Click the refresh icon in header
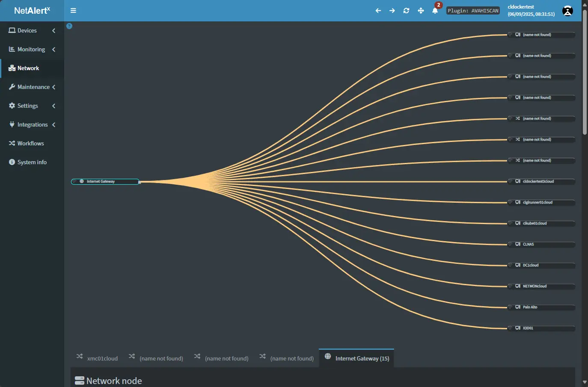This screenshot has width=588, height=387. coord(406,11)
